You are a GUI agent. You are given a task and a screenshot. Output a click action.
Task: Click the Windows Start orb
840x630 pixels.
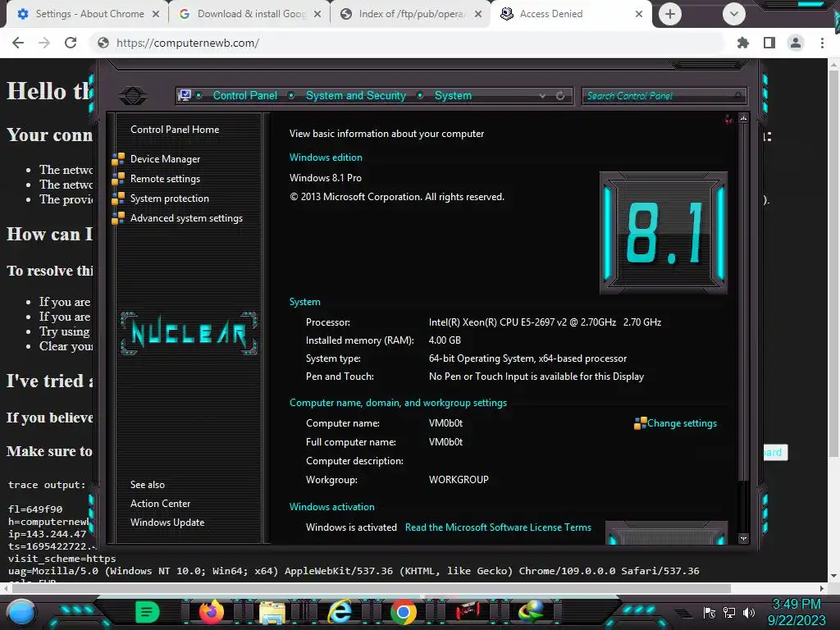coord(21,613)
